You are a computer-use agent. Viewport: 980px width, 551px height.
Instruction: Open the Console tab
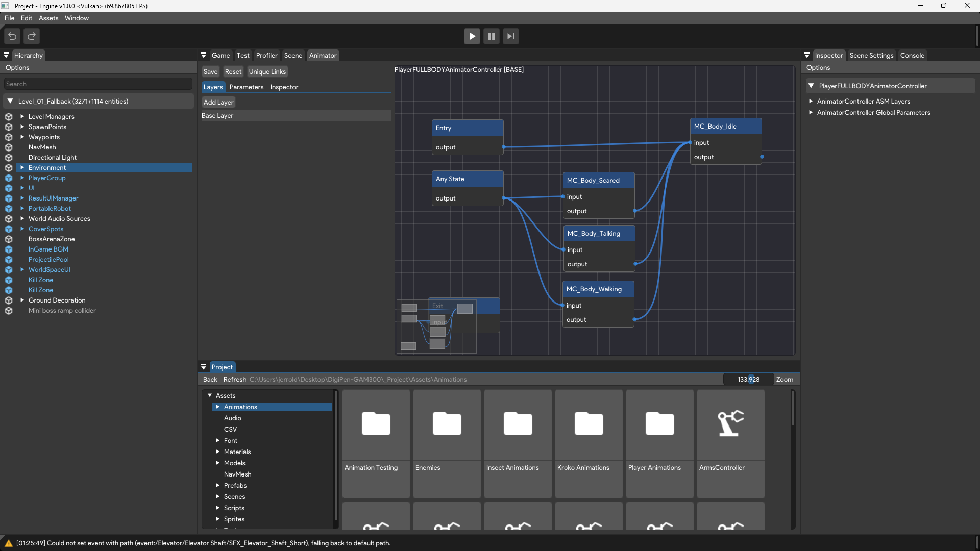912,55
